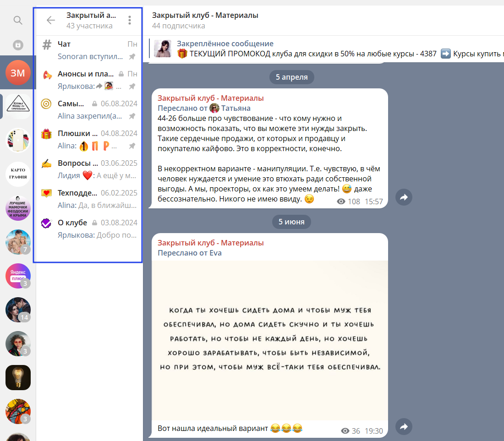This screenshot has height=441, width=504.
Task: Open the three-dot group menu
Action: pos(130,20)
